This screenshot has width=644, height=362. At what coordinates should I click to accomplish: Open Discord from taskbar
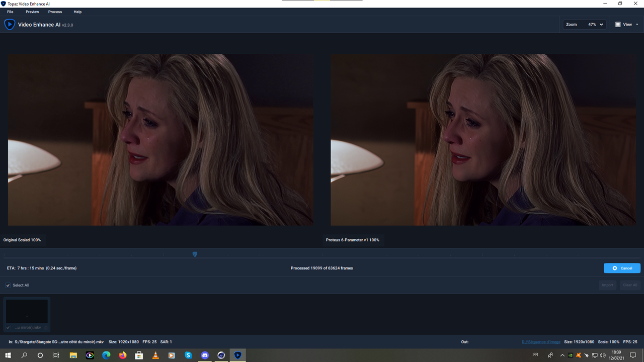(x=205, y=355)
